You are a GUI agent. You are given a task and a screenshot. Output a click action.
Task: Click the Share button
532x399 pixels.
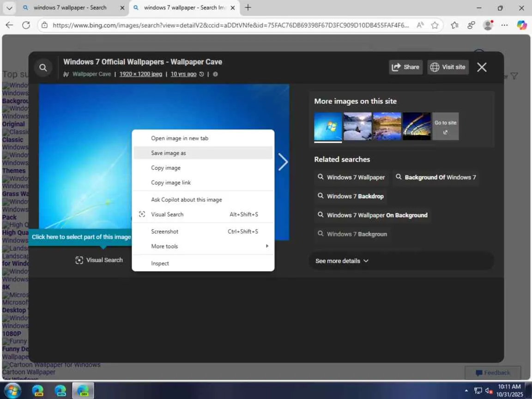pos(406,67)
